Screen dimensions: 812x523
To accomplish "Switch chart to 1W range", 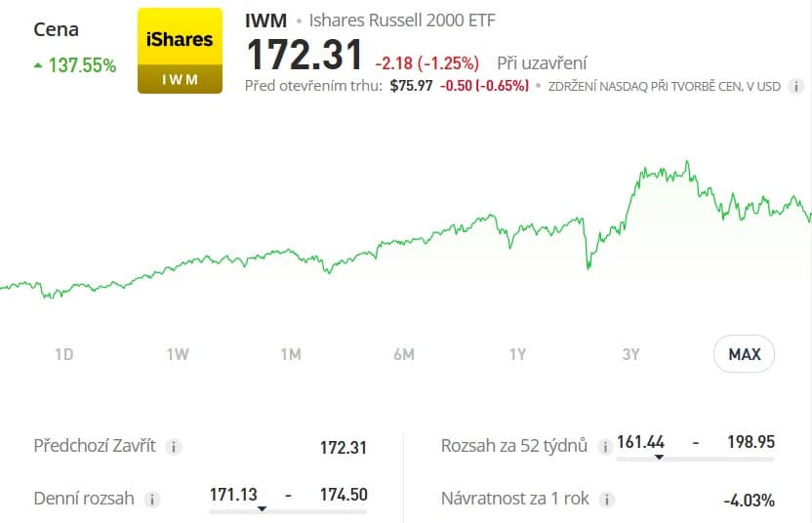I will pyautogui.click(x=177, y=354).
